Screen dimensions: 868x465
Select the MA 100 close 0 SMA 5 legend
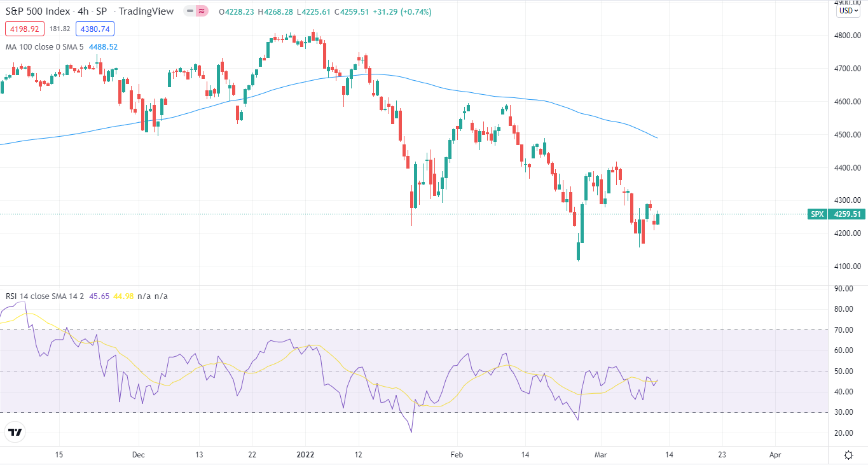click(45, 46)
